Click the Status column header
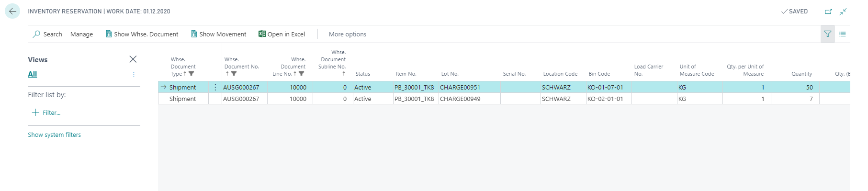Image resolution: width=868 pixels, height=191 pixels. tap(362, 74)
